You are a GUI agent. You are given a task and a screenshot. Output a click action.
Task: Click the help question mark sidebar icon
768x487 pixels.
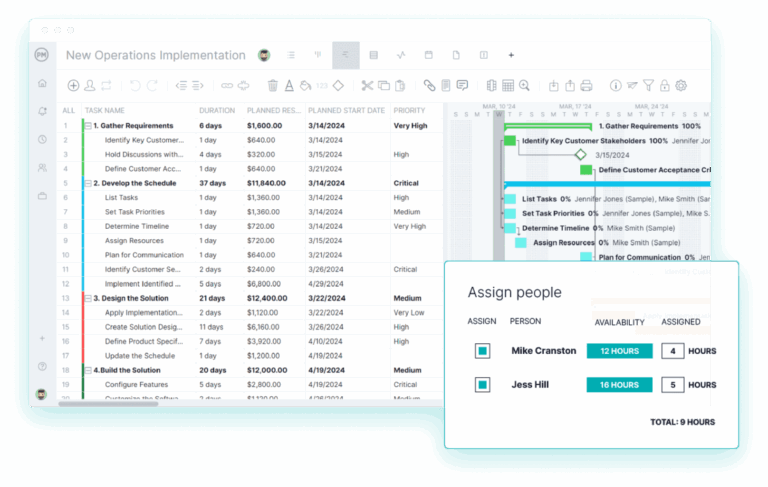click(42, 366)
